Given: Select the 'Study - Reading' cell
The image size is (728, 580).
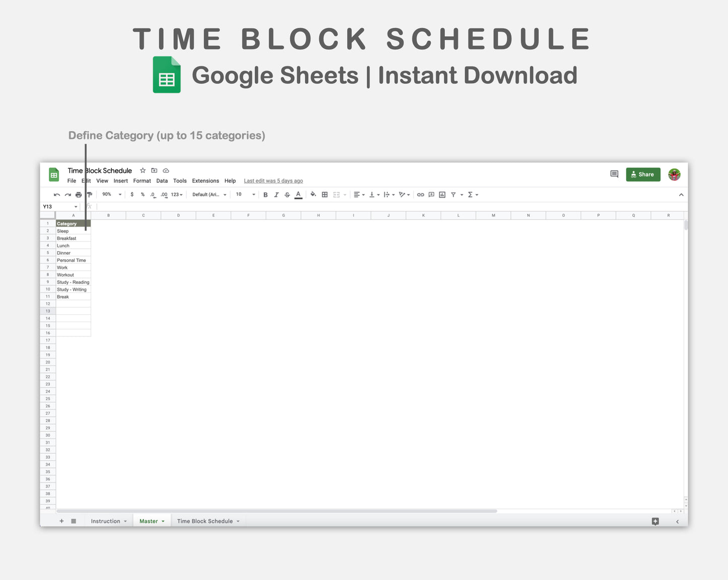Looking at the screenshot, I should (73, 282).
